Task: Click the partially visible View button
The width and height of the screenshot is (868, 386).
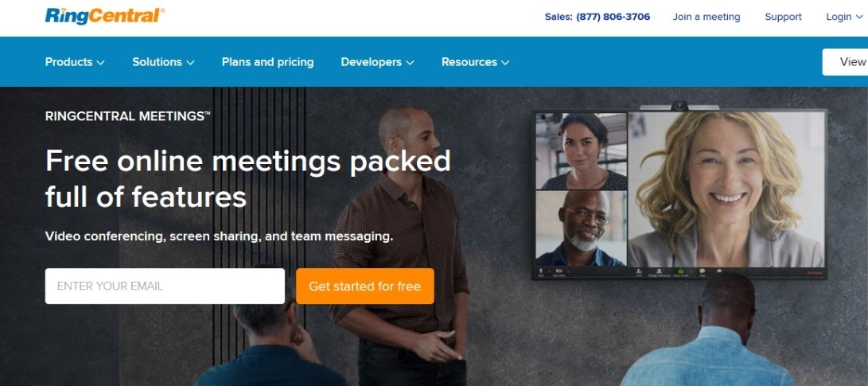Action: [x=845, y=62]
